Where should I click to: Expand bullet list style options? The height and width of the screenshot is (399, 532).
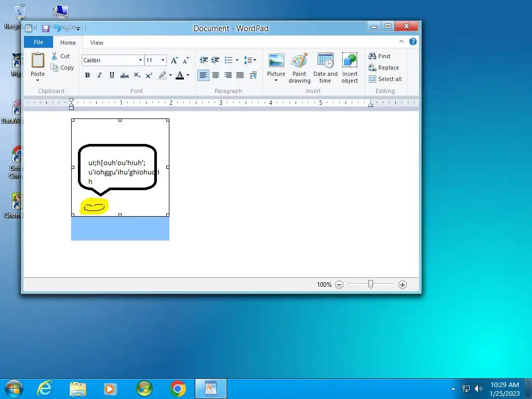click(x=237, y=60)
